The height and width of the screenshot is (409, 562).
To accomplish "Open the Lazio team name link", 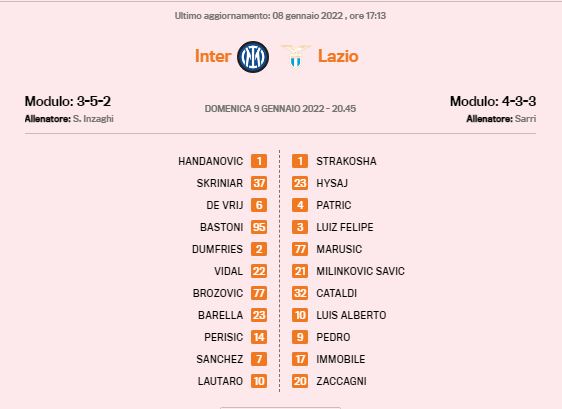I will [x=338, y=56].
